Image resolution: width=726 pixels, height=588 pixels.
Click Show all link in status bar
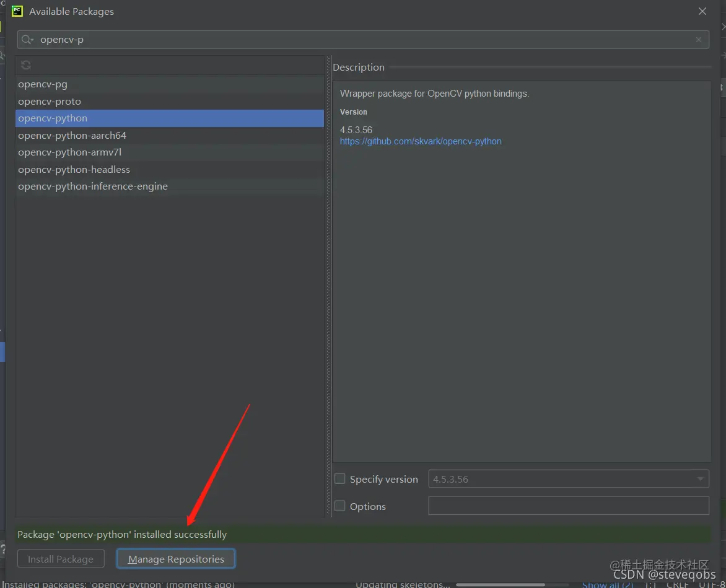[x=608, y=584]
